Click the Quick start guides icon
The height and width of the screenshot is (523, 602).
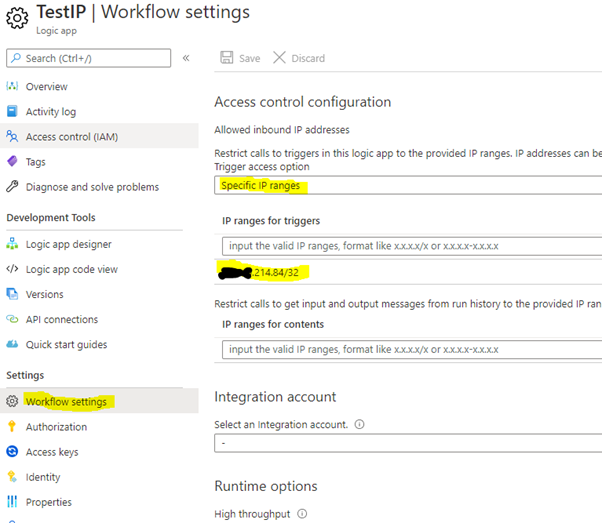point(12,344)
